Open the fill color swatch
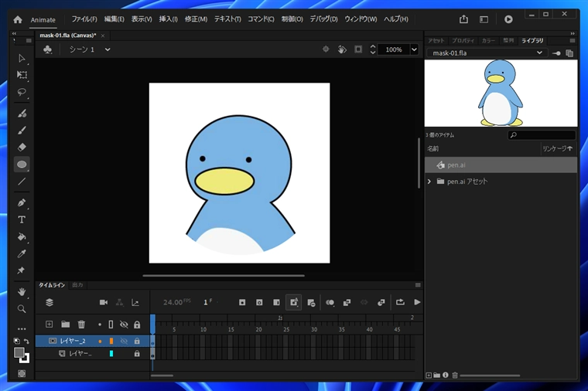Image resolution: width=588 pixels, height=391 pixels. point(19,352)
